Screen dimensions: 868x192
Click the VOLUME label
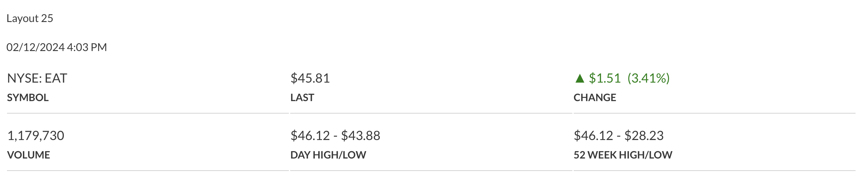click(29, 155)
